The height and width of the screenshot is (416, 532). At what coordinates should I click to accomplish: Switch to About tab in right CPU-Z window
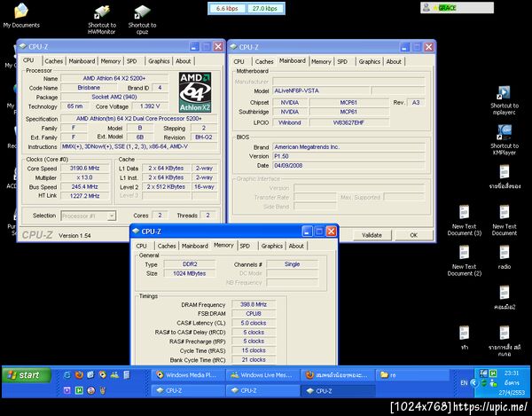394,61
